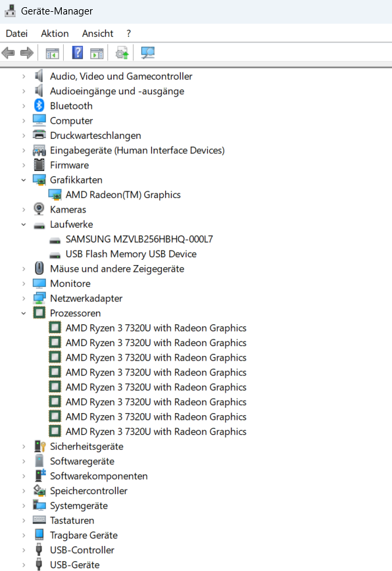Click the update driver toolbar icon
This screenshot has width=392, height=571.
[x=122, y=53]
